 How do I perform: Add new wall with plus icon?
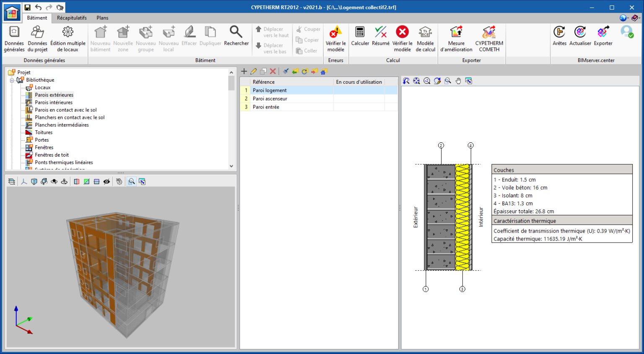point(244,72)
